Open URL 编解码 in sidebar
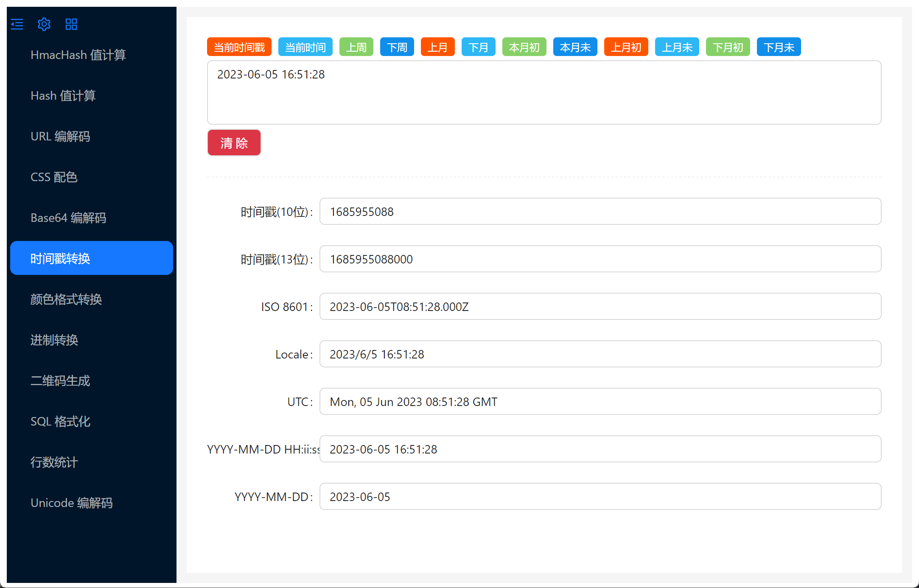Screen dimensions: 919x588 [60, 136]
